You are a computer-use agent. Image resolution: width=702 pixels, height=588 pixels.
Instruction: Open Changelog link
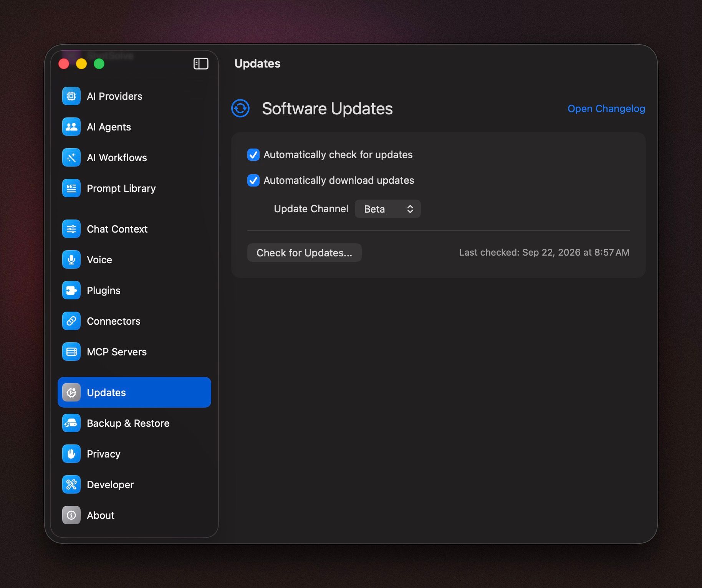pos(606,109)
